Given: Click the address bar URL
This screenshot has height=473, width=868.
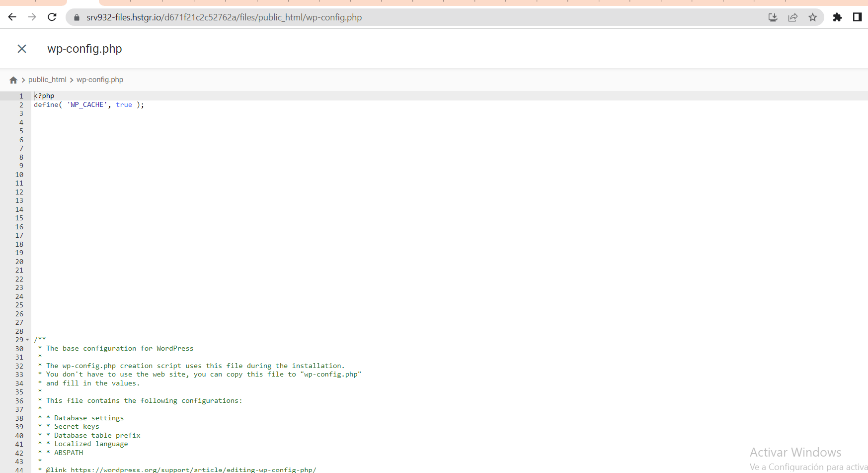Looking at the screenshot, I should click(224, 17).
